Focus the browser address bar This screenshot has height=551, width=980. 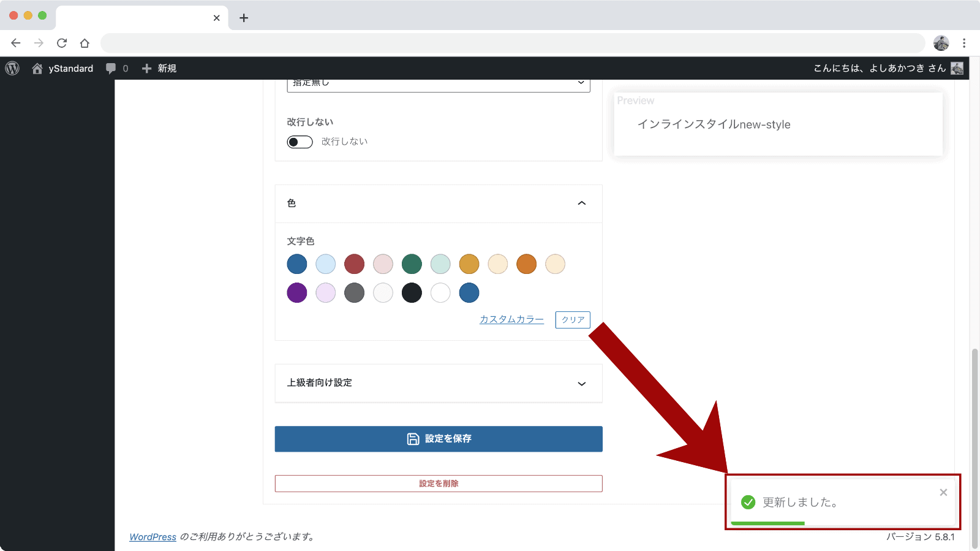point(513,43)
